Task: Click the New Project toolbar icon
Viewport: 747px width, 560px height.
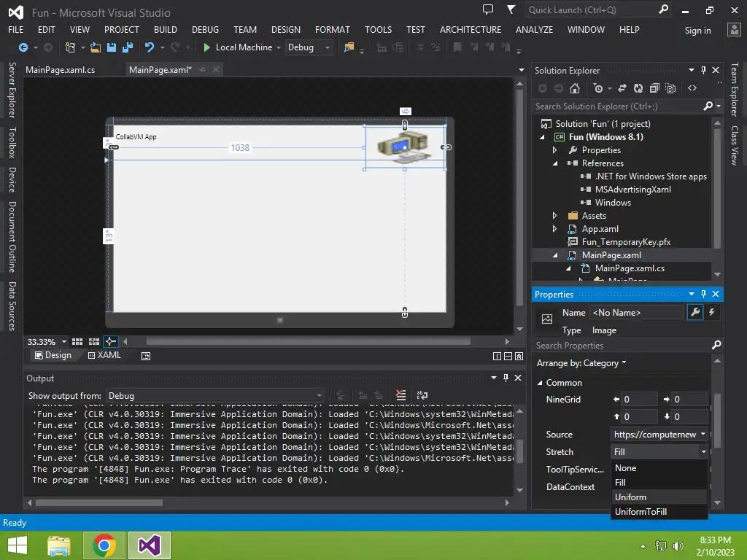Action: [70, 47]
